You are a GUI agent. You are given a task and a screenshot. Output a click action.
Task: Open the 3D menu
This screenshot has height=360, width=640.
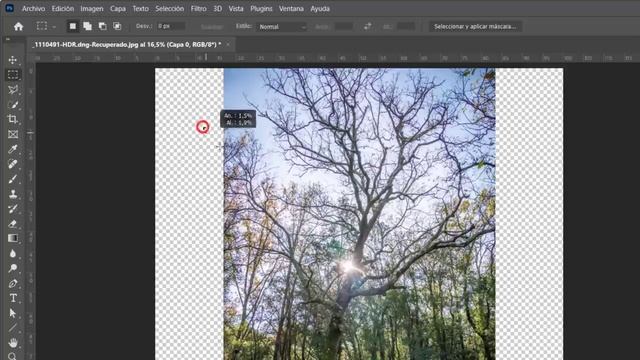[218, 9]
